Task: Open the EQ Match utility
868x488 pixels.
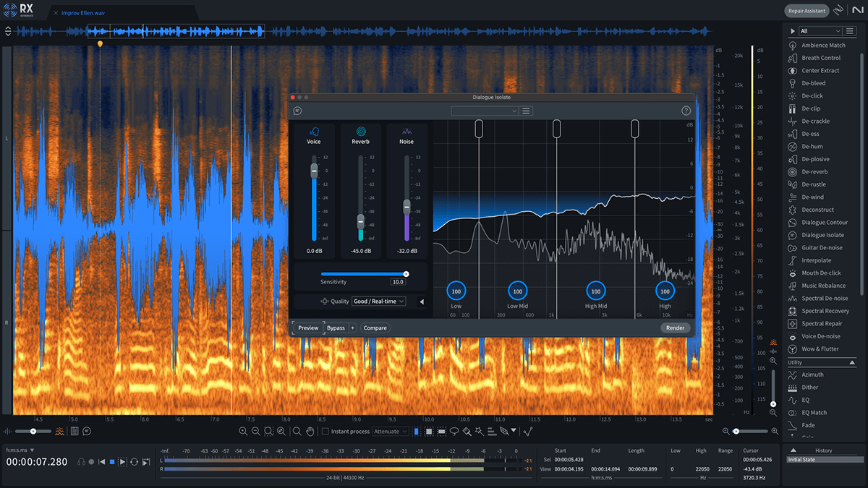Action: tap(807, 413)
